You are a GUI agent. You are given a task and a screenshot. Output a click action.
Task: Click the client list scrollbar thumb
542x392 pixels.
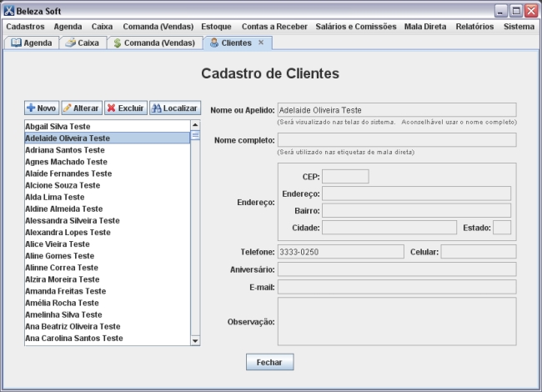[195, 135]
